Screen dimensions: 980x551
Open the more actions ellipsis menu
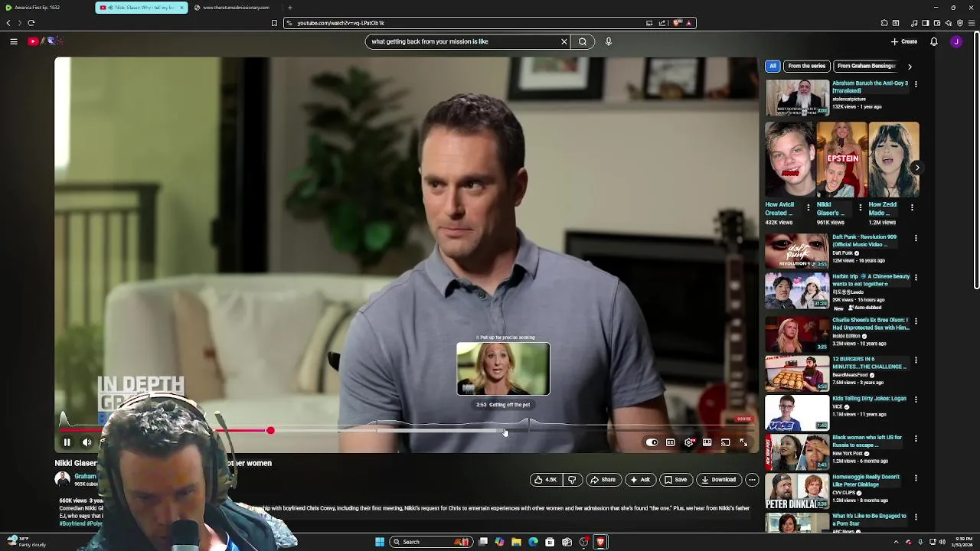point(752,480)
